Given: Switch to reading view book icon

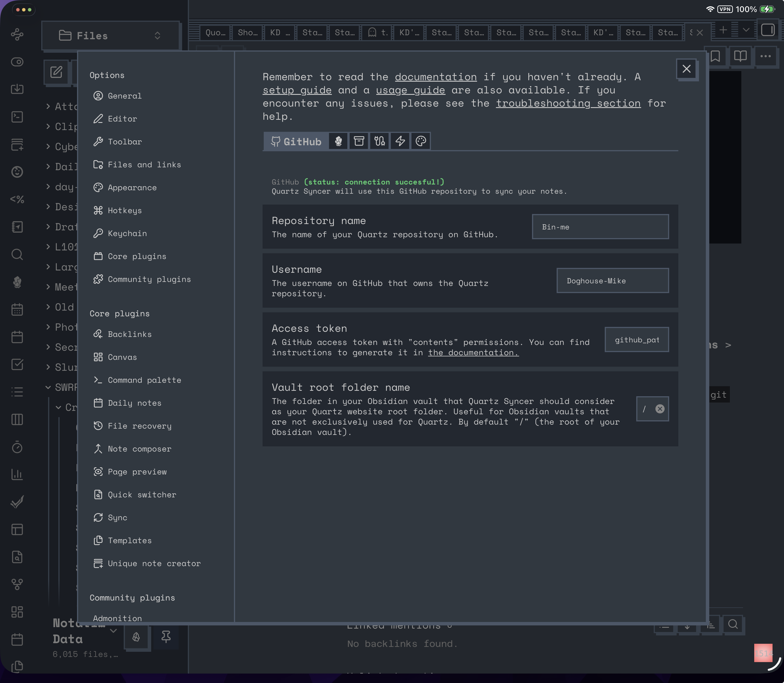Looking at the screenshot, I should point(740,56).
